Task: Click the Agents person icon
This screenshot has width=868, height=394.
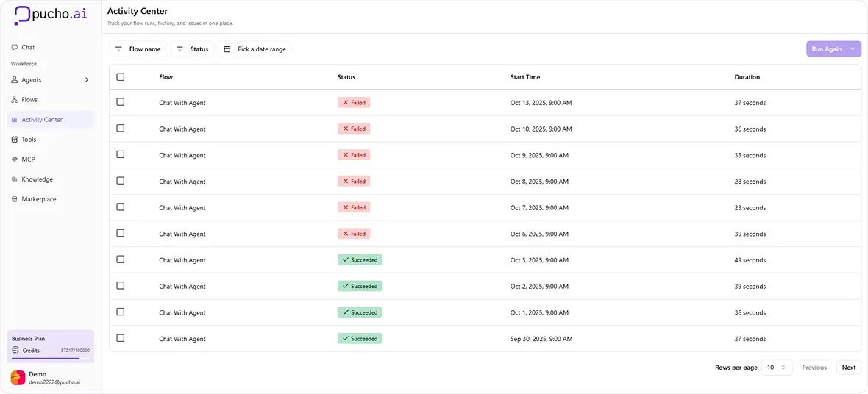Action: 15,79
